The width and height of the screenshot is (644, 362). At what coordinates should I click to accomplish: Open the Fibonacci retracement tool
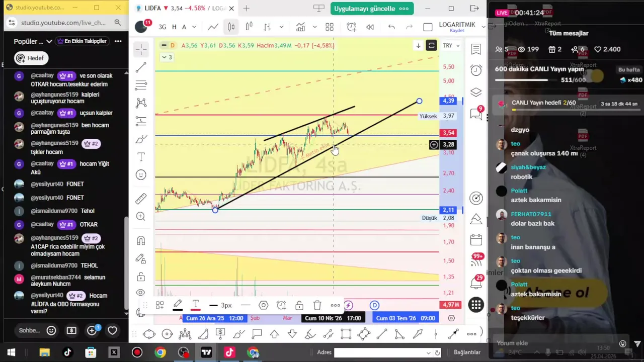(x=141, y=84)
